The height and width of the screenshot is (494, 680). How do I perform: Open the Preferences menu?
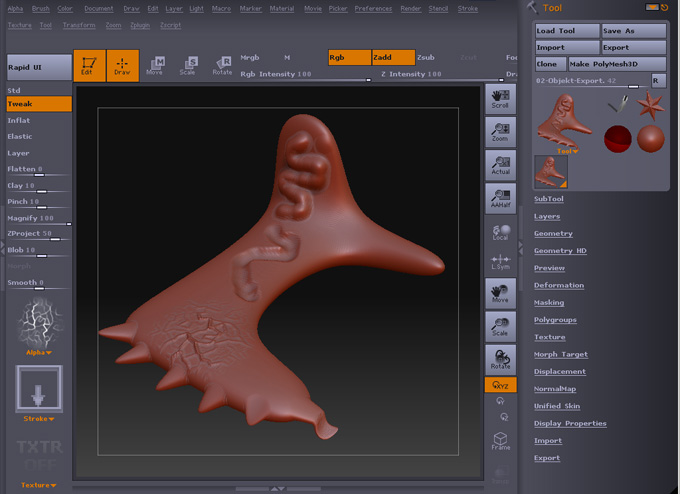coord(373,8)
